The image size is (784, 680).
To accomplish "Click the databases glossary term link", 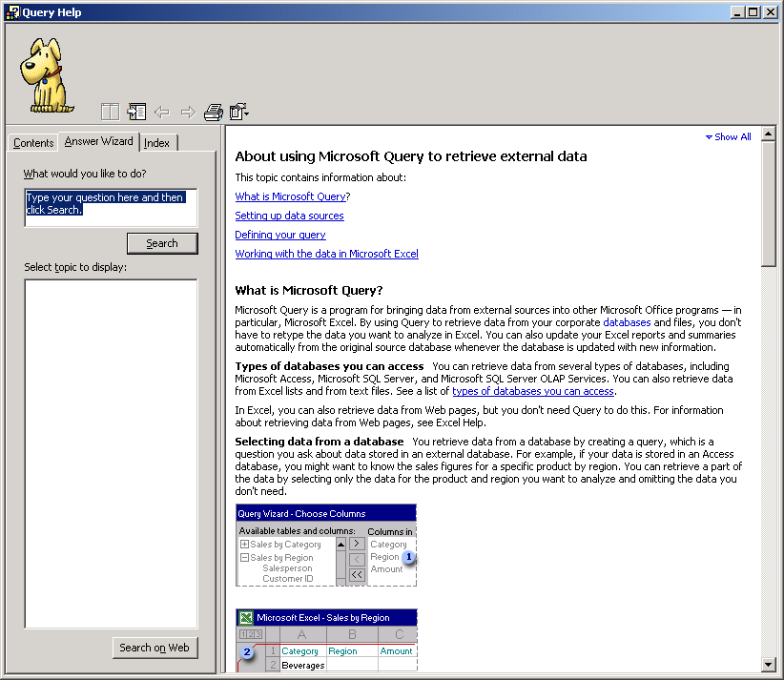I will (627, 322).
